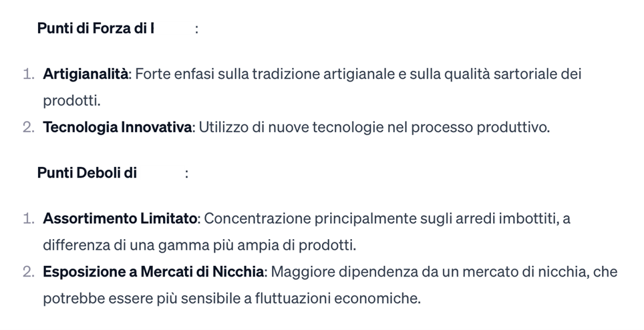Click the words 'processo produttivo'

point(480,128)
